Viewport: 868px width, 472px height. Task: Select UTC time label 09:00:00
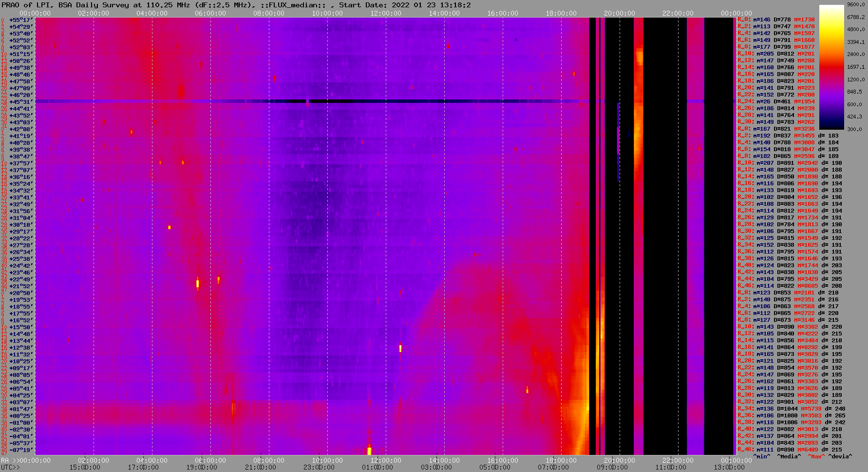pos(612,467)
